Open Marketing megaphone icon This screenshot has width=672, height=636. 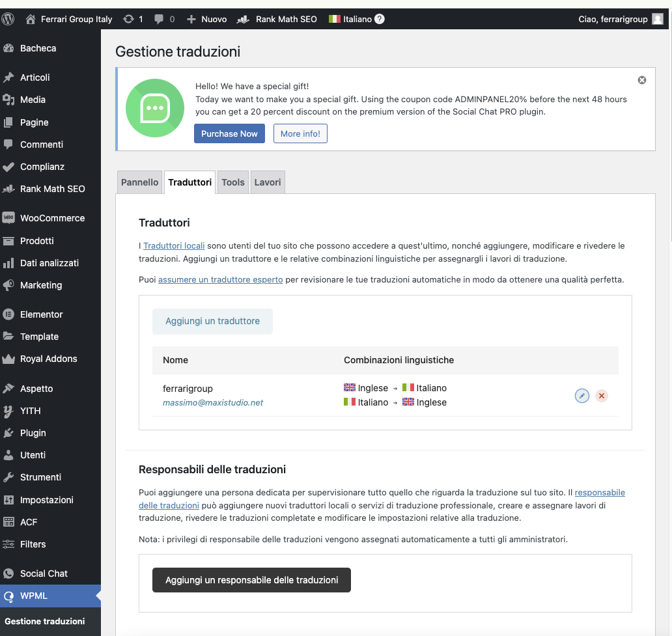click(8, 285)
